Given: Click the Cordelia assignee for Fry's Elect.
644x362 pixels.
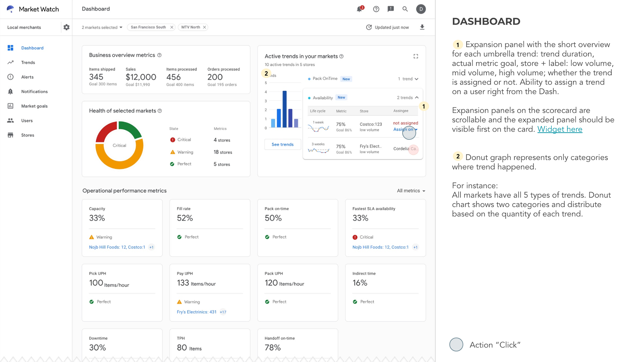Looking at the screenshot, I should pyautogui.click(x=405, y=149).
